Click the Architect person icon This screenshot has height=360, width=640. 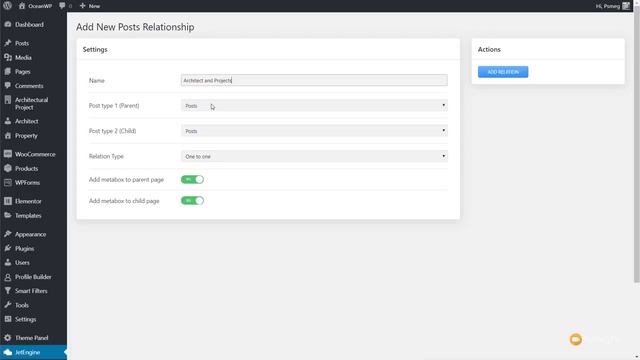(x=8, y=121)
